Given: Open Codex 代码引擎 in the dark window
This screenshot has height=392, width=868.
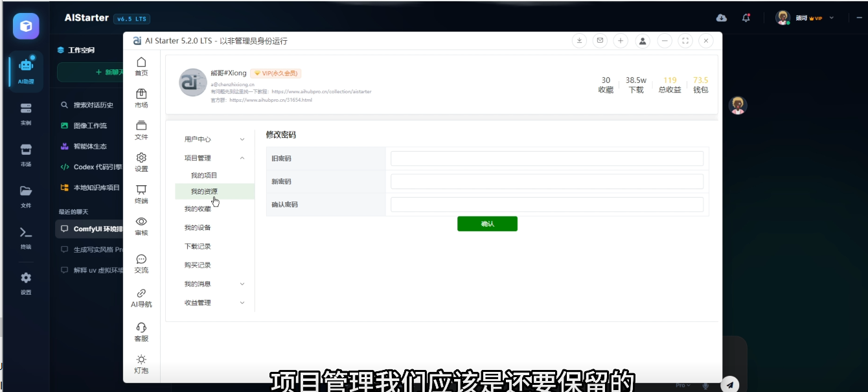Looking at the screenshot, I should (91, 167).
